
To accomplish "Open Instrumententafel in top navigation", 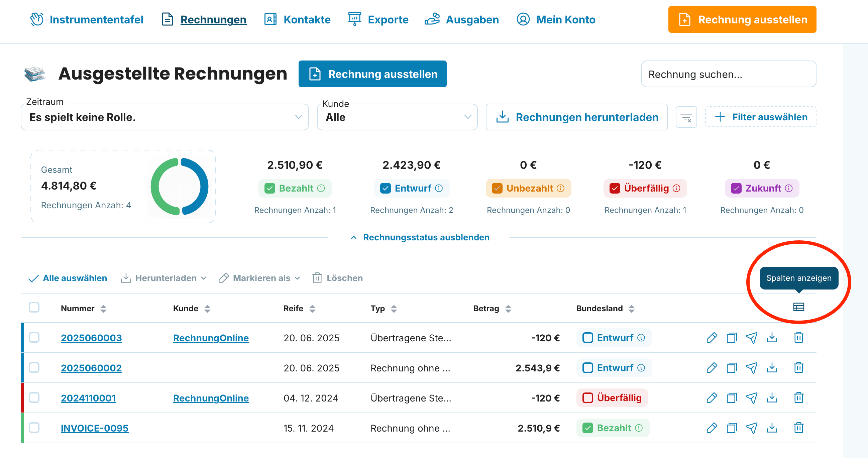I will (x=87, y=19).
